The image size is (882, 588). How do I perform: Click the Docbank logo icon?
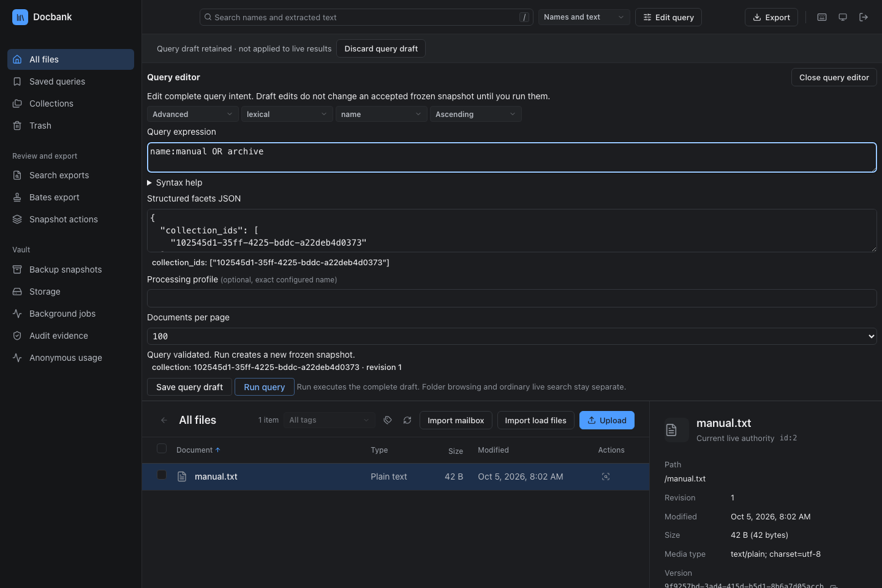click(20, 17)
